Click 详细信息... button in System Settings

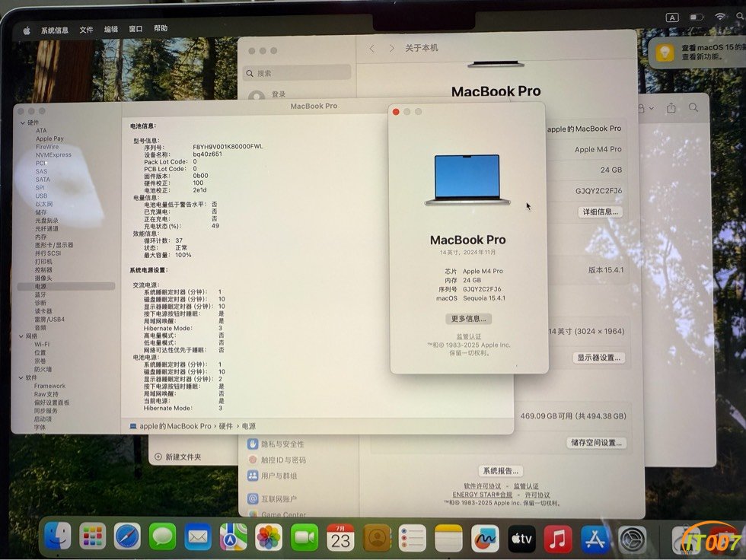click(x=601, y=212)
